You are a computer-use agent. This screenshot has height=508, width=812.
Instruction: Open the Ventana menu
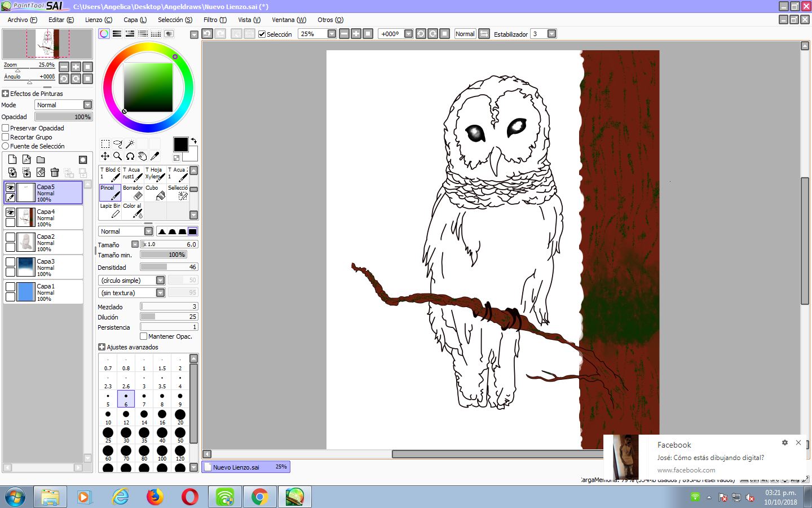point(289,20)
